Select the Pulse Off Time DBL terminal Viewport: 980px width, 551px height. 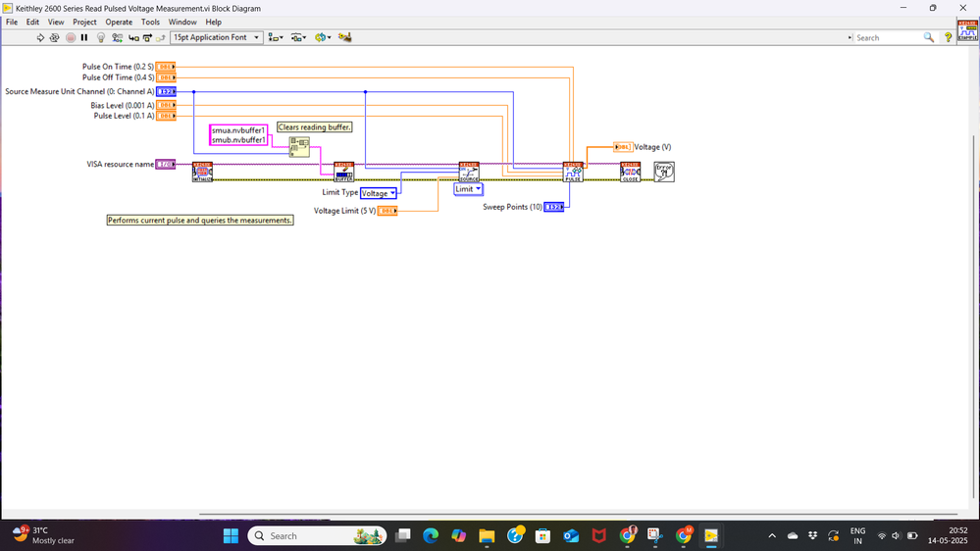pos(166,77)
